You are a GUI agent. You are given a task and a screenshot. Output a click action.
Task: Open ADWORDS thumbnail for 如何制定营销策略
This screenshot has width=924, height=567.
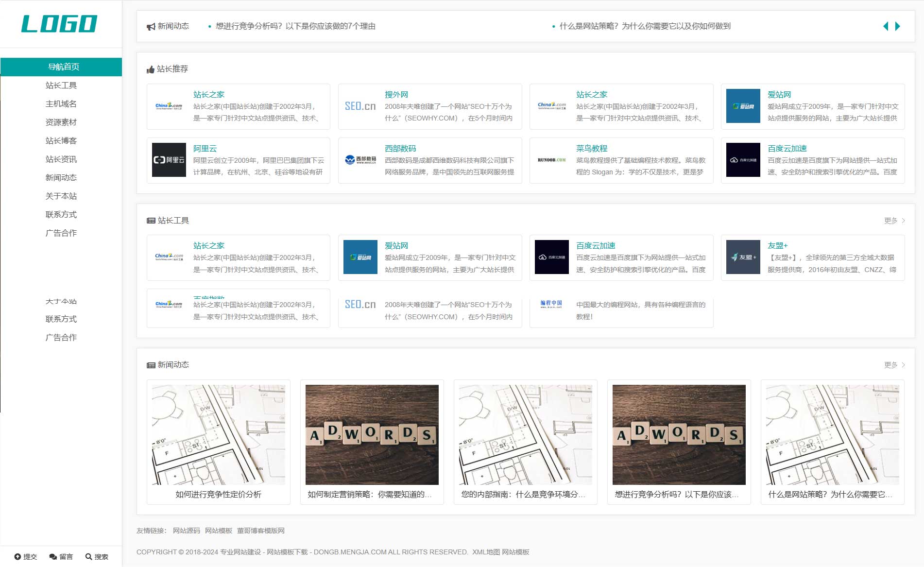point(372,435)
